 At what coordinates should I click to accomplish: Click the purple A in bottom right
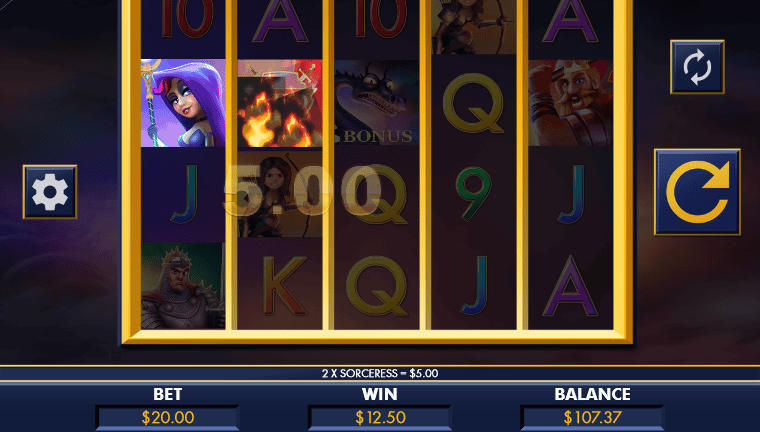coord(570,286)
